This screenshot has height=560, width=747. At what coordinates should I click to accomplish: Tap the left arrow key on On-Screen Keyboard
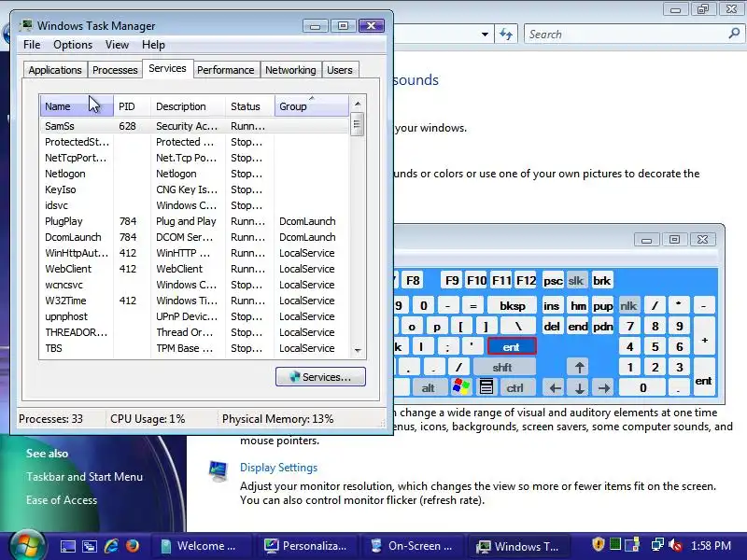(x=555, y=387)
